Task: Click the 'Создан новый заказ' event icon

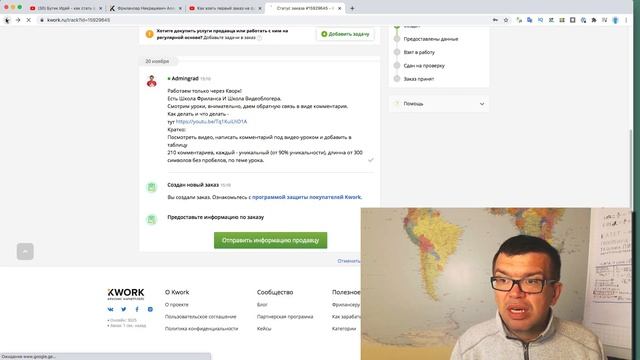Action: point(151,187)
